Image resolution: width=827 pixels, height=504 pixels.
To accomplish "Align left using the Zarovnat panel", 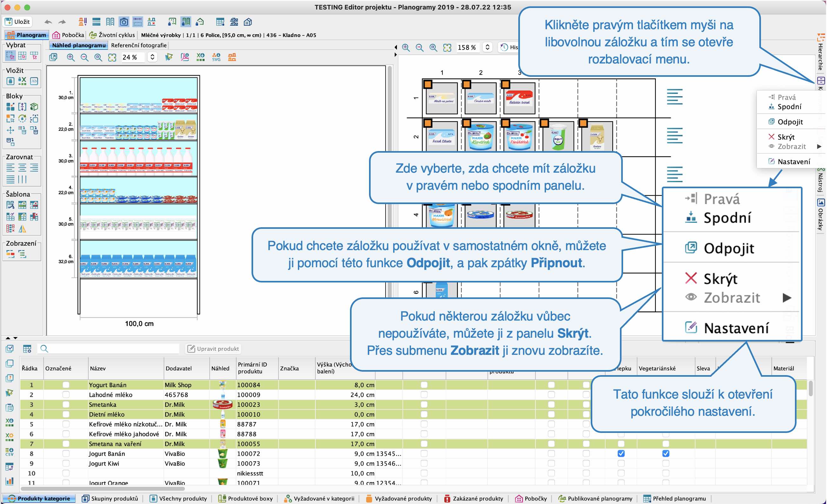I will click(10, 168).
